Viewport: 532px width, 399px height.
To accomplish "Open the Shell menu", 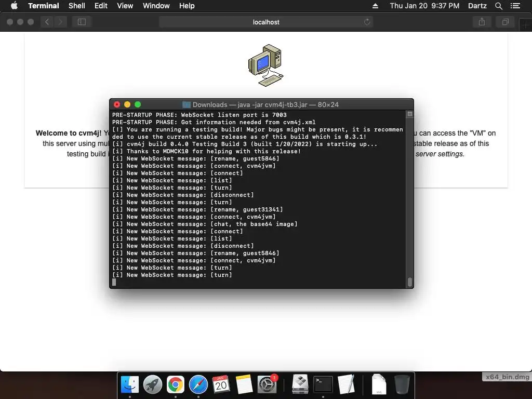I will 77,6.
